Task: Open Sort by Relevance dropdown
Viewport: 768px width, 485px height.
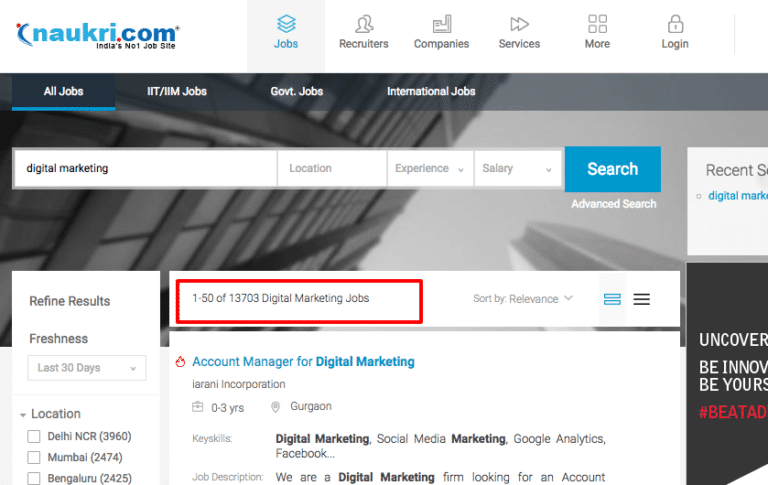Action: click(x=523, y=298)
